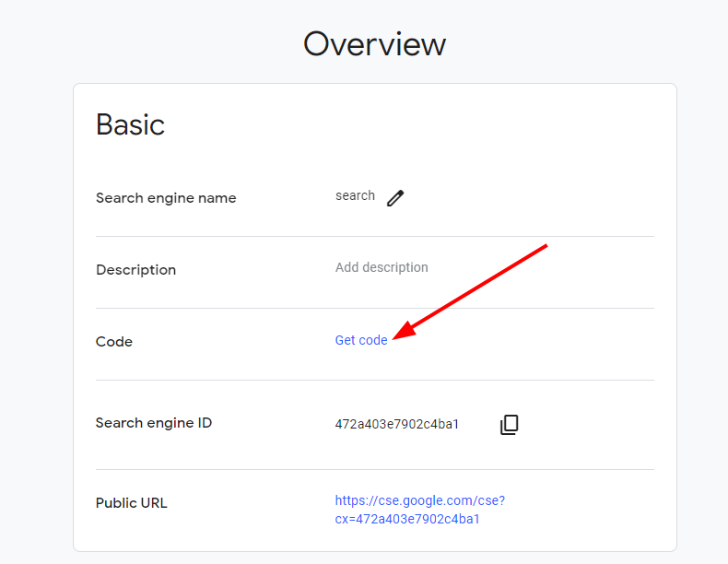Click the cx=472a403e7902c4ba1 portion of the Public URL
Image resolution: width=728 pixels, height=564 pixels.
pos(407,519)
